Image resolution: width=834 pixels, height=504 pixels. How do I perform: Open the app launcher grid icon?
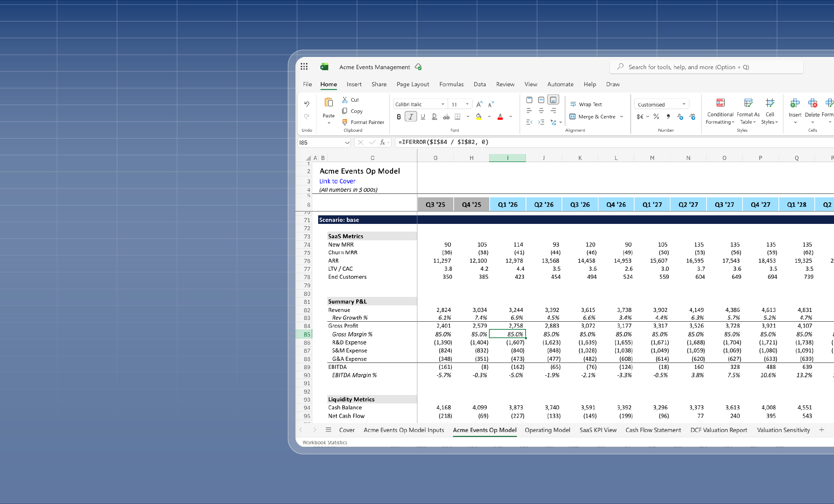click(304, 67)
